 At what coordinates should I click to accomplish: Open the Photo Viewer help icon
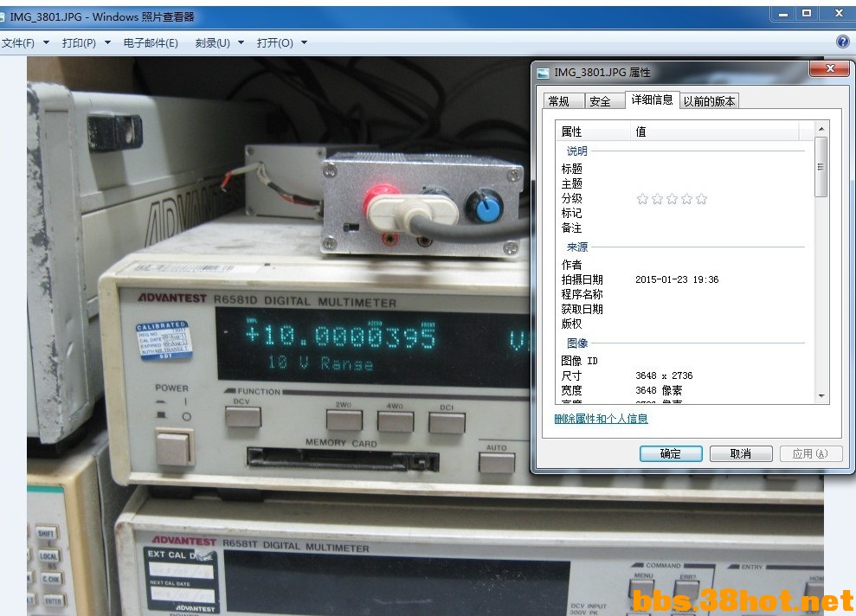[x=843, y=42]
